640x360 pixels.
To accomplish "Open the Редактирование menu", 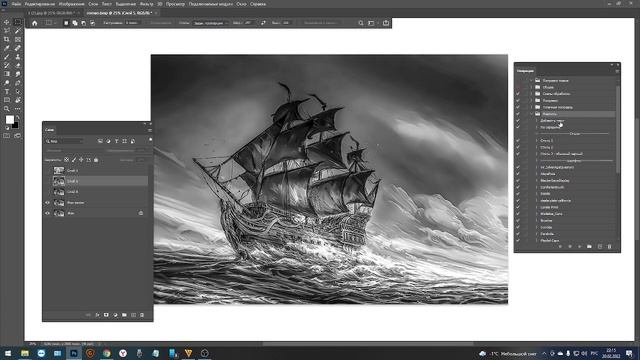I will pos(40,4).
